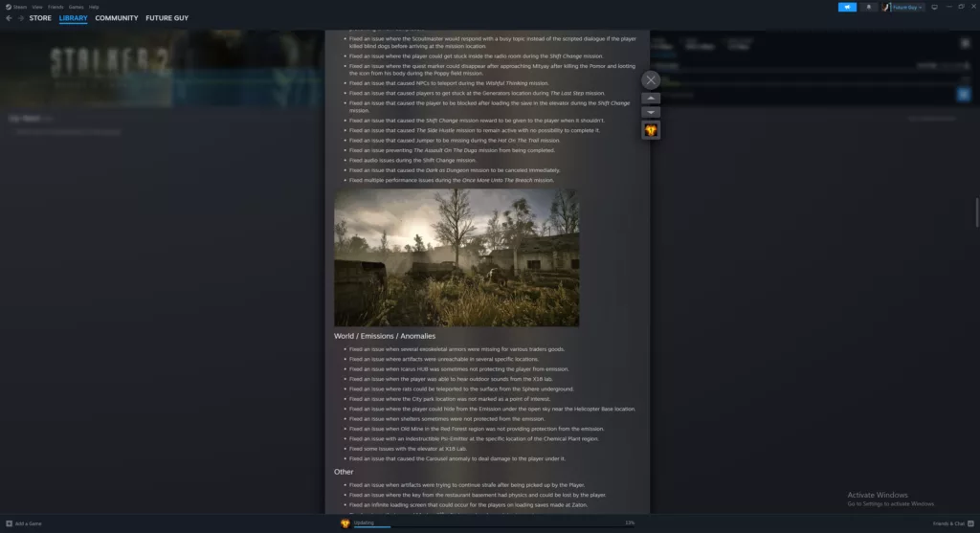Click Add a Game button
The image size is (980, 533).
(x=24, y=523)
